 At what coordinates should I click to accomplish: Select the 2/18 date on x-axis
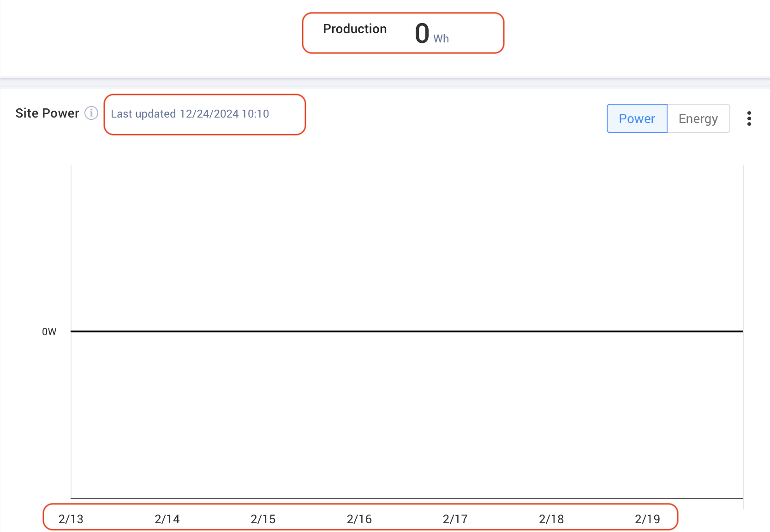click(x=551, y=519)
